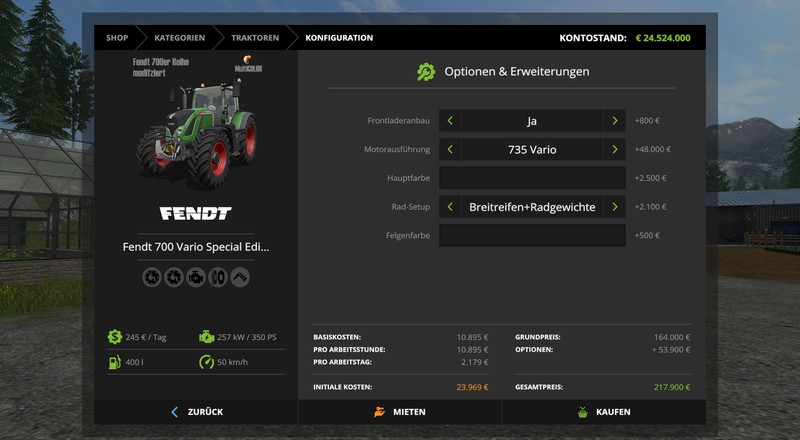Viewport: 800px width, 440px height.
Task: Click the green engine power icon
Action: [x=206, y=337]
